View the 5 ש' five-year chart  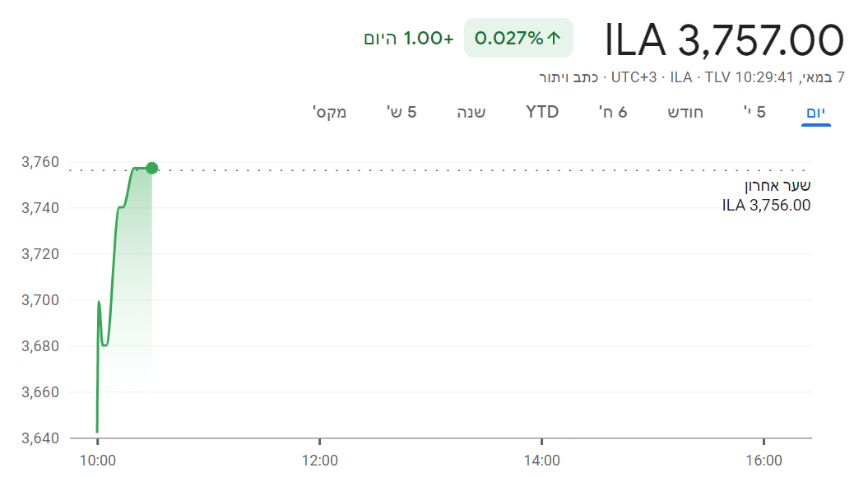(402, 112)
